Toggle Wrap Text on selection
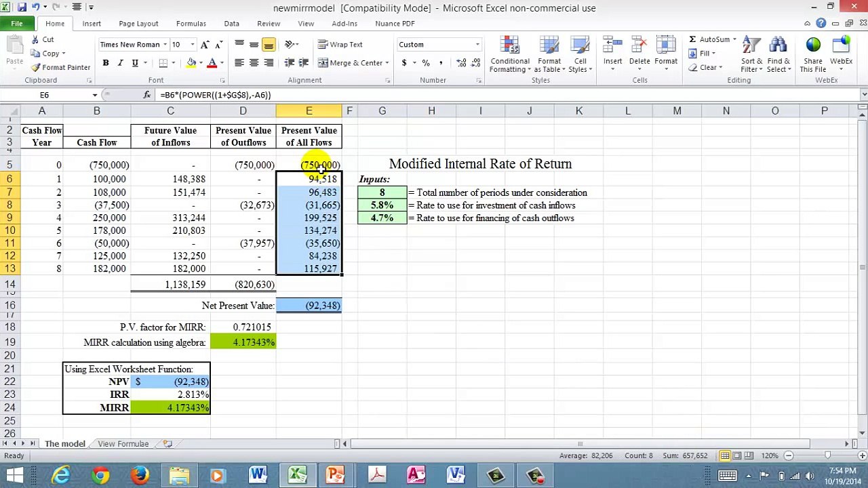The image size is (868, 488). [340, 45]
